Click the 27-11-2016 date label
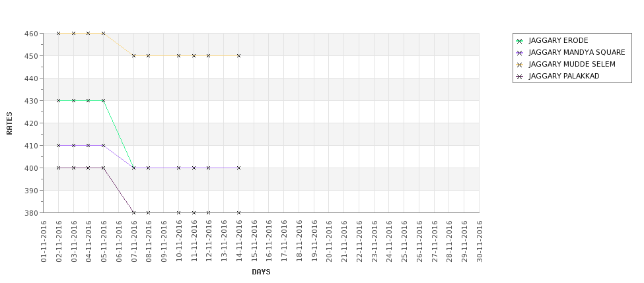644x283 pixels. pyautogui.click(x=434, y=241)
